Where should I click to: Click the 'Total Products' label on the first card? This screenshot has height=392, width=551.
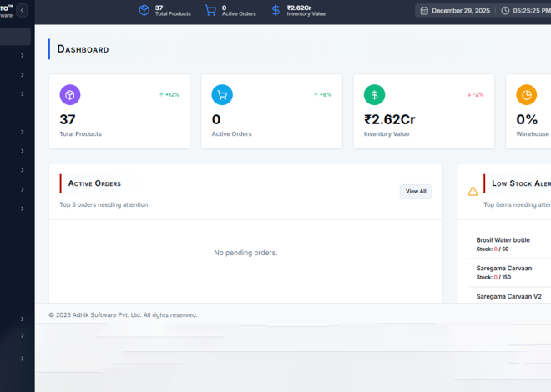[80, 134]
